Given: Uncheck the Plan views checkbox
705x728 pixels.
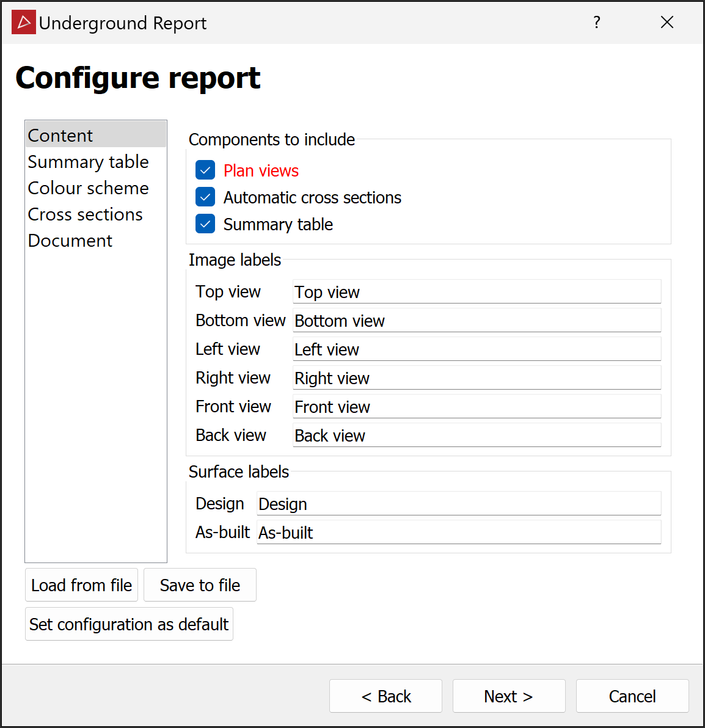Looking at the screenshot, I should (205, 170).
